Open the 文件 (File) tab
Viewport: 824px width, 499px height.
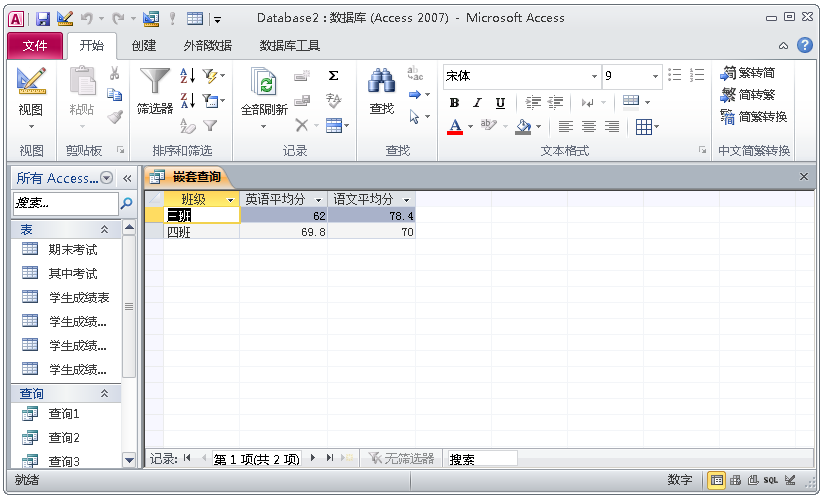pos(35,46)
